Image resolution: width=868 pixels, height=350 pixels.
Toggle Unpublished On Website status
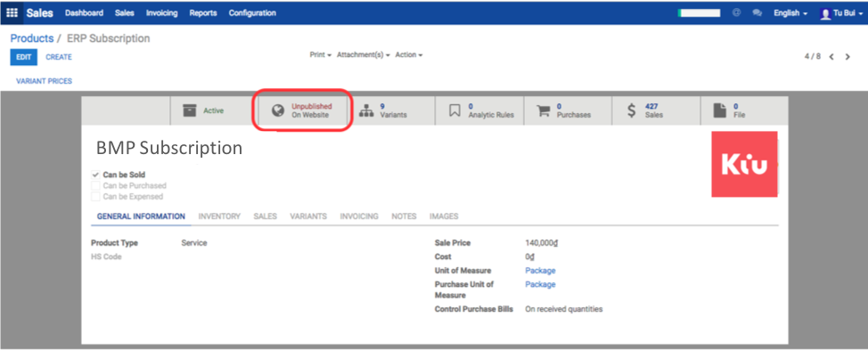302,110
